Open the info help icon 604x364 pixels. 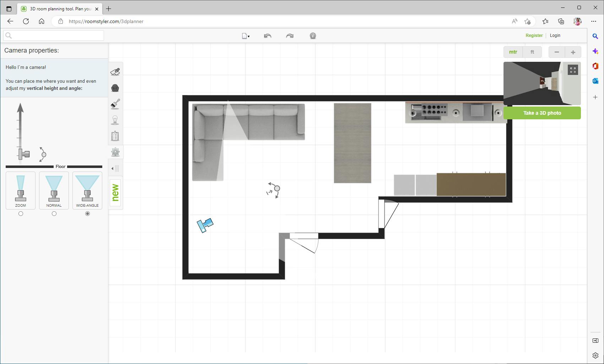click(312, 36)
